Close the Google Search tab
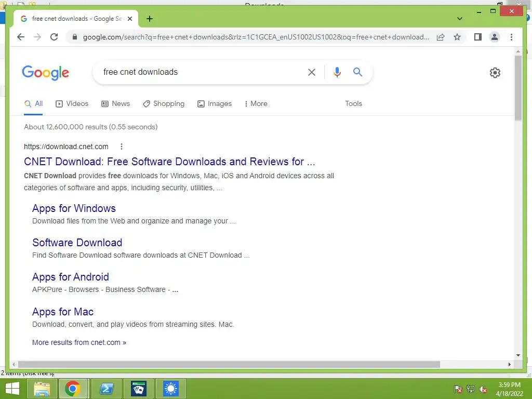The width and height of the screenshot is (532, 399). (x=129, y=19)
